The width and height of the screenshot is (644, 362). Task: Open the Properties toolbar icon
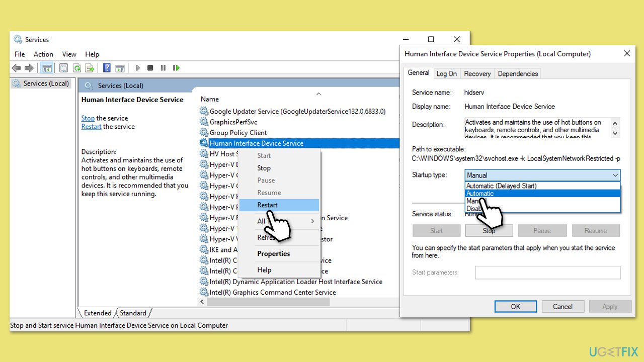click(x=64, y=68)
